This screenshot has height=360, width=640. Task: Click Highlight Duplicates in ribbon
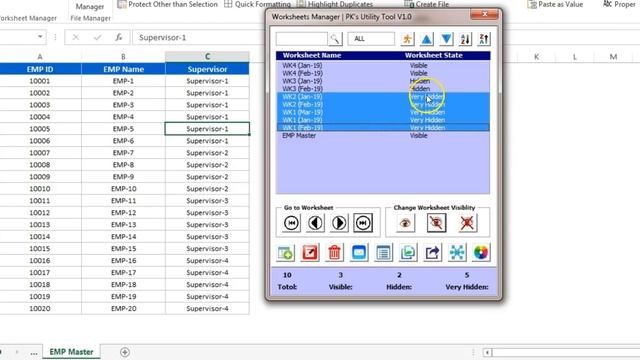click(x=335, y=4)
